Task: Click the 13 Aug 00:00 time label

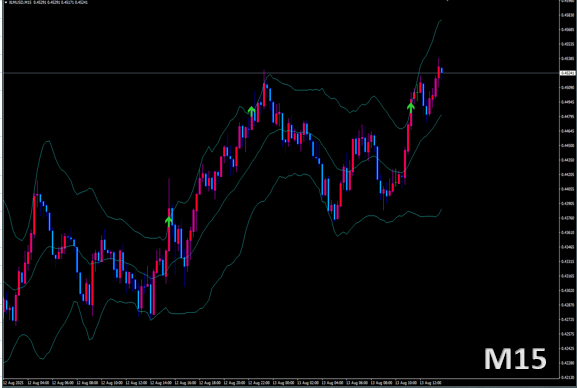Action: click(284, 383)
